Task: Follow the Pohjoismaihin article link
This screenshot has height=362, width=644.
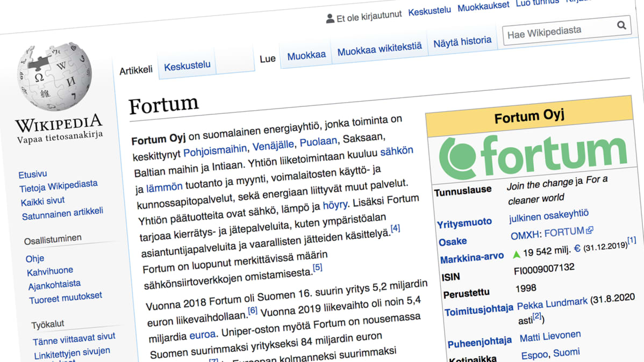Action: pyautogui.click(x=215, y=150)
